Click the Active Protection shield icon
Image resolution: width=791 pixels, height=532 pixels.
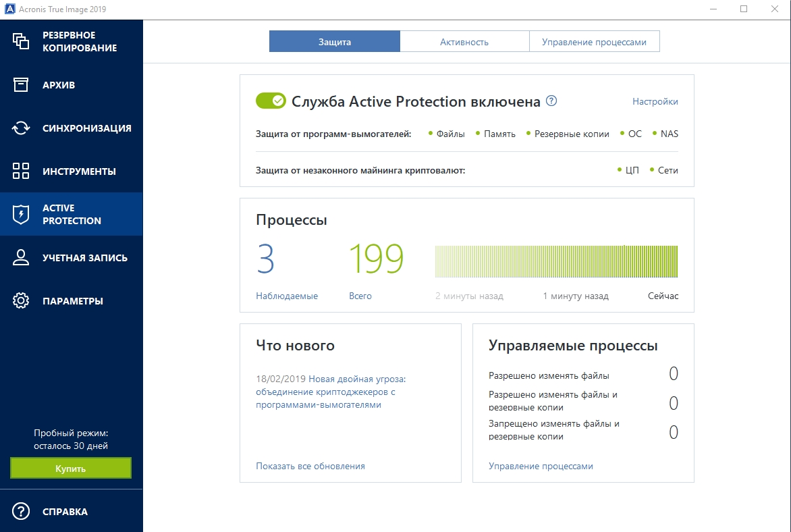coord(21,215)
